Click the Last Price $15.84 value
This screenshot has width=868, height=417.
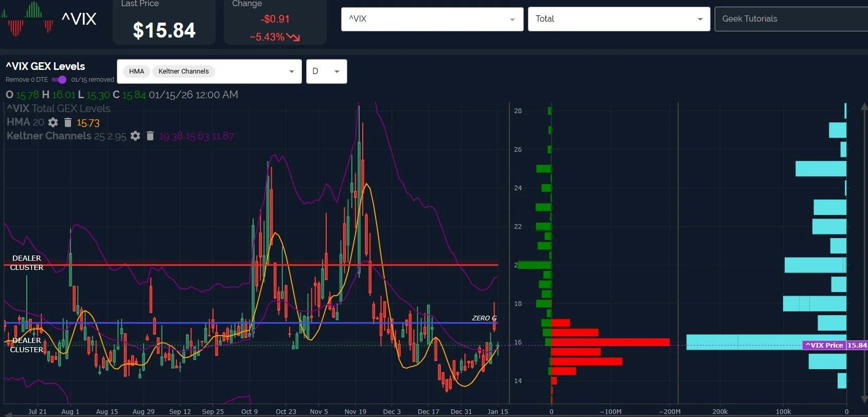coord(164,30)
